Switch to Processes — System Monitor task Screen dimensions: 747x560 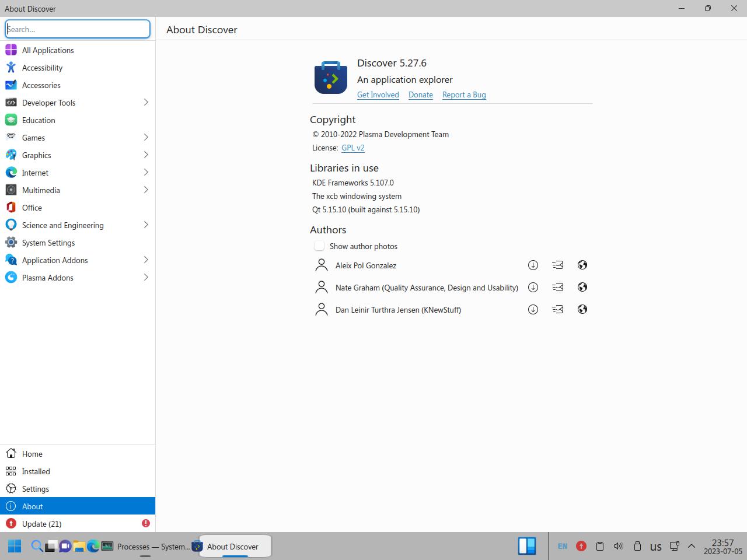click(x=145, y=547)
